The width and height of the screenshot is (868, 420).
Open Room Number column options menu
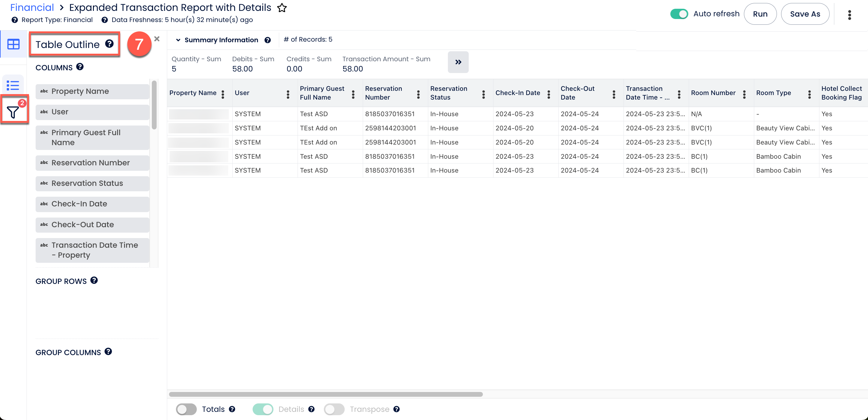[744, 94]
